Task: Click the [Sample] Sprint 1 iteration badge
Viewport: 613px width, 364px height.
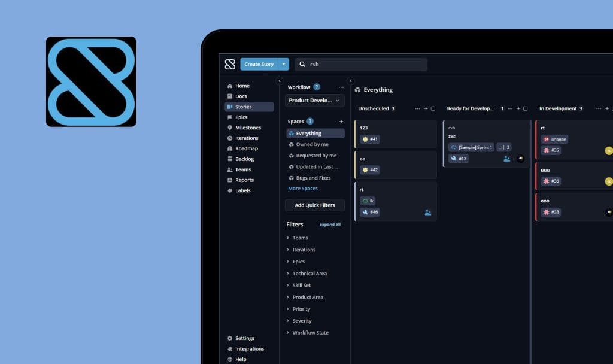Action: [472, 147]
